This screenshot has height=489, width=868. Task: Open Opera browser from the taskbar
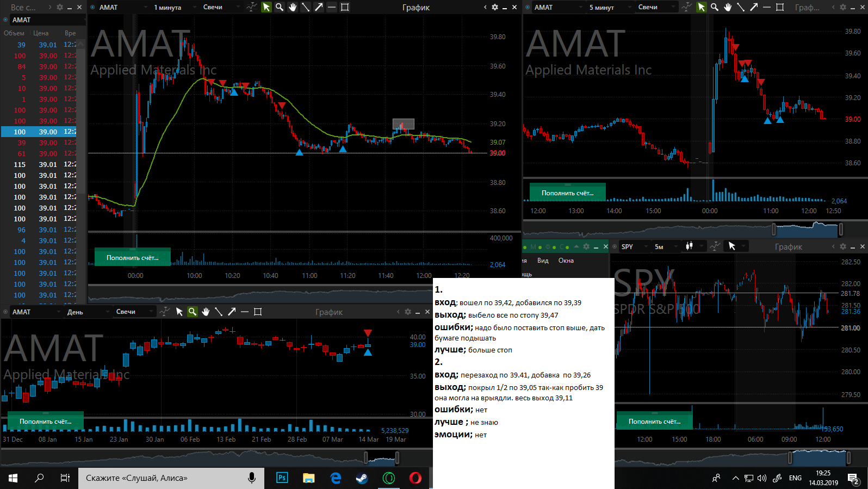(x=415, y=478)
